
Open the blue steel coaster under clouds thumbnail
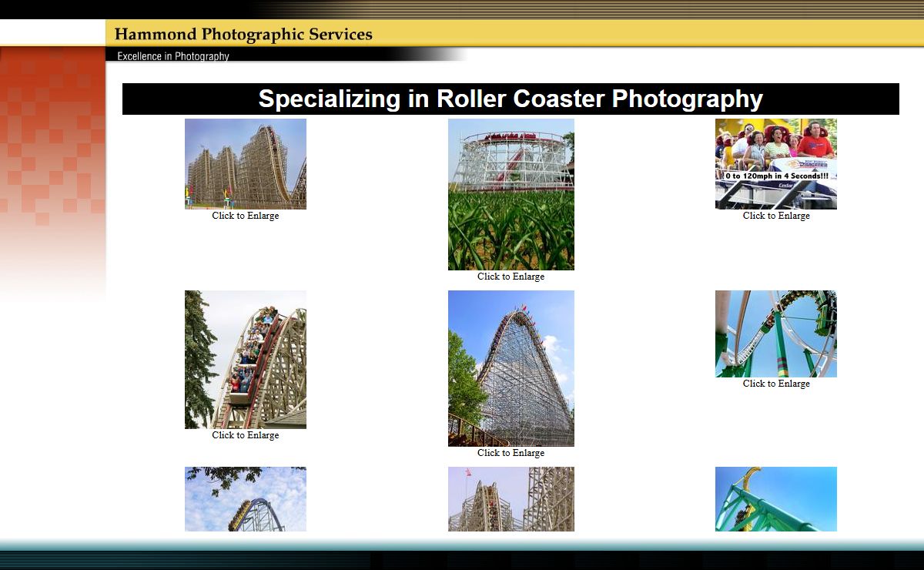coord(245,498)
